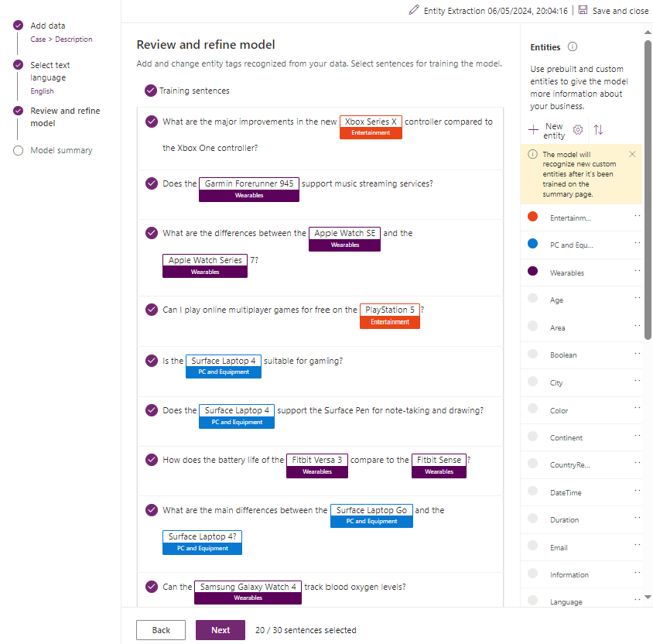
Task: Click the entities panel scroll down arrow
Action: [x=648, y=597]
